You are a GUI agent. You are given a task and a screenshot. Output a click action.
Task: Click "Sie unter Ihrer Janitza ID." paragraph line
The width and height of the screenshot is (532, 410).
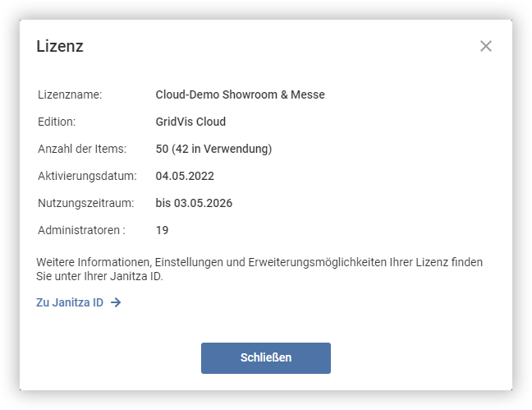[100, 276]
